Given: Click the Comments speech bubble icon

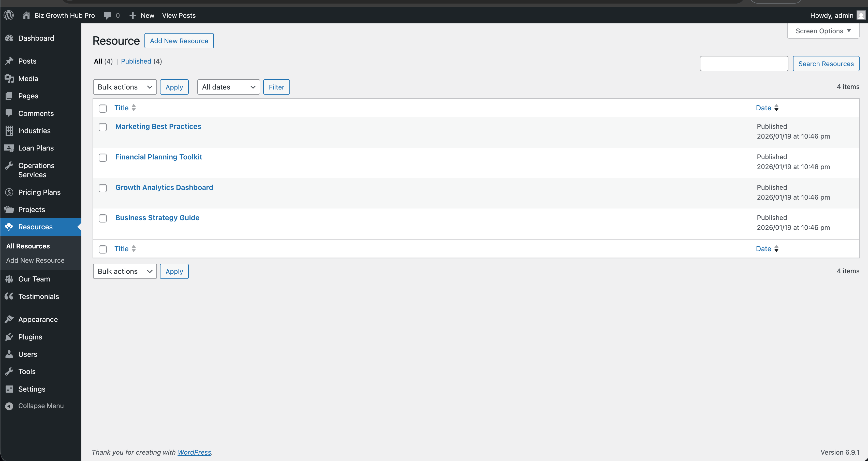Looking at the screenshot, I should click(9, 113).
